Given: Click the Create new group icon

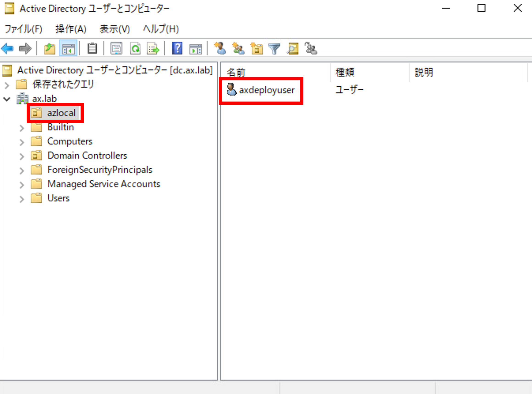Looking at the screenshot, I should pos(238,49).
